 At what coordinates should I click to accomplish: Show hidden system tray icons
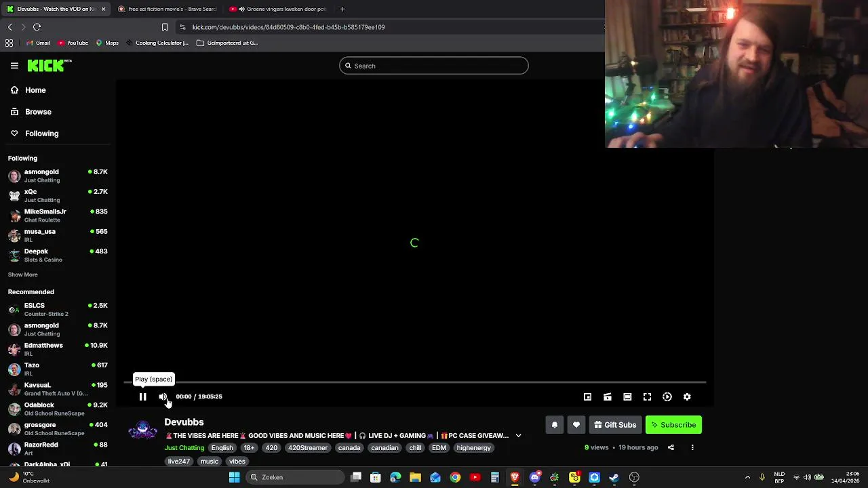pyautogui.click(x=747, y=477)
